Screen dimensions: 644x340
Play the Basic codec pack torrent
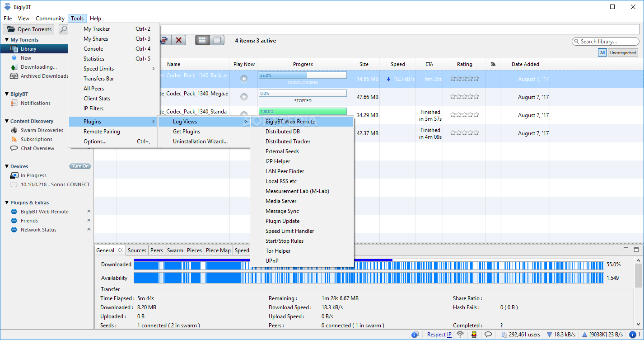(244, 79)
